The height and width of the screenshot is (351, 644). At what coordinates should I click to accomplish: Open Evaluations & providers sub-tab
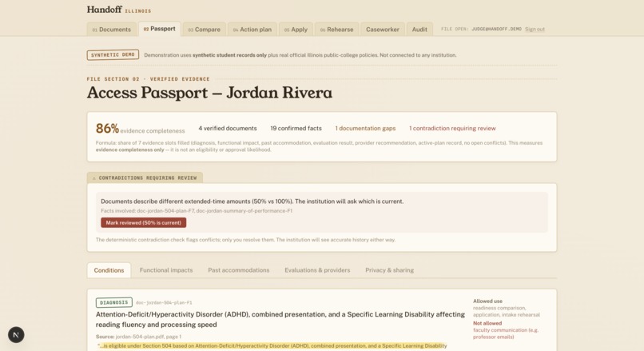pyautogui.click(x=317, y=270)
